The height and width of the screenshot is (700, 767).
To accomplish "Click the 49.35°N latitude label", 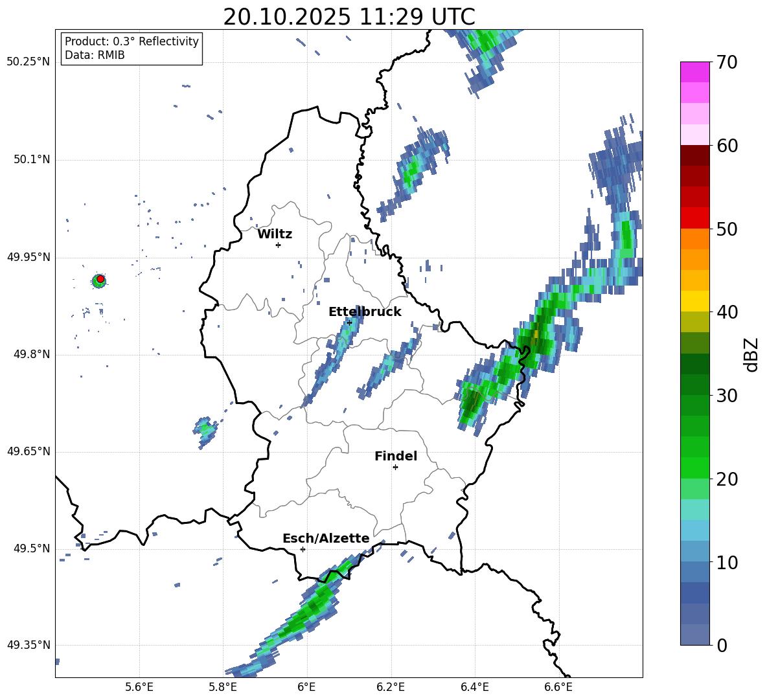I will click(29, 645).
